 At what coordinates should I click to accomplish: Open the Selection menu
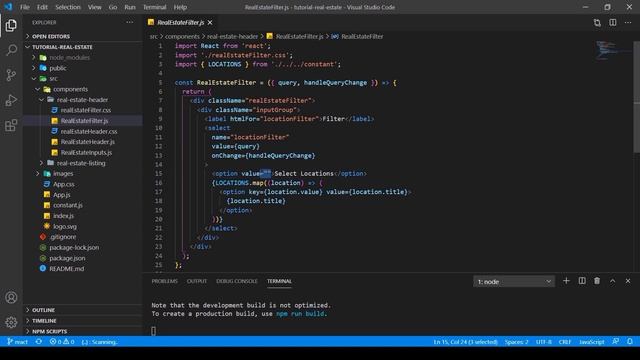(x=68, y=7)
